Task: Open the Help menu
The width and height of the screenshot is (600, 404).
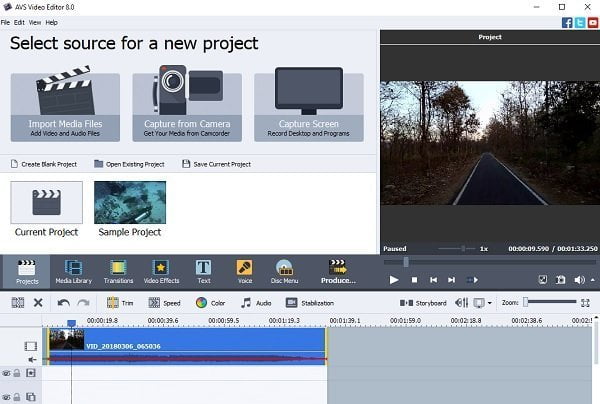Action: click(x=52, y=23)
